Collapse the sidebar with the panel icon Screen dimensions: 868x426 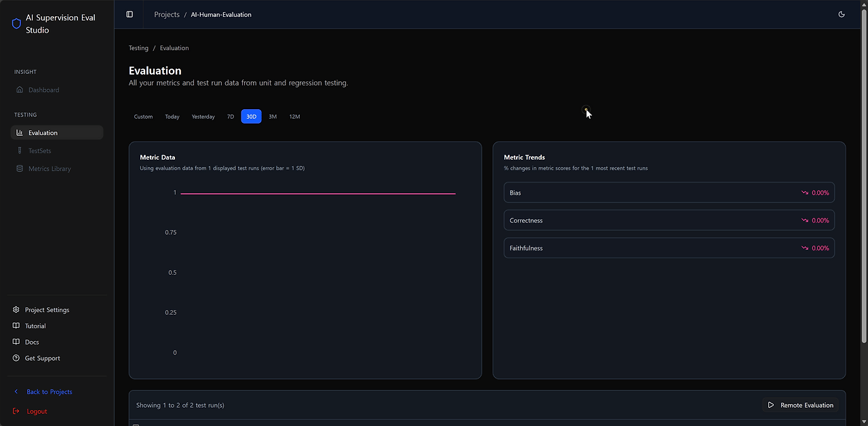(x=129, y=14)
